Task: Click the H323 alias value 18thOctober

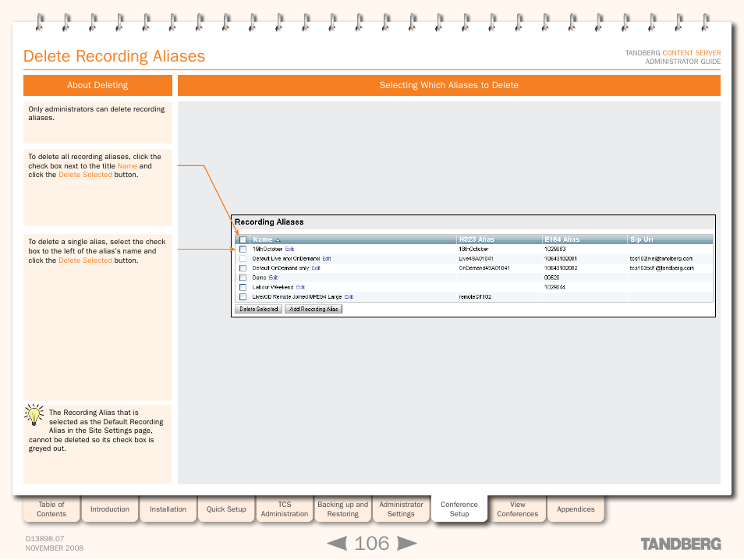Action: 473,249
